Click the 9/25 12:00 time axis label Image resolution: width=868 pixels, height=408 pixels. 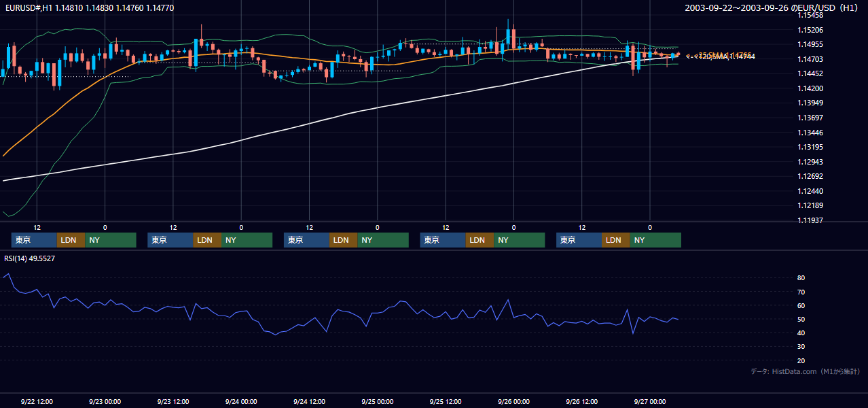point(446,402)
